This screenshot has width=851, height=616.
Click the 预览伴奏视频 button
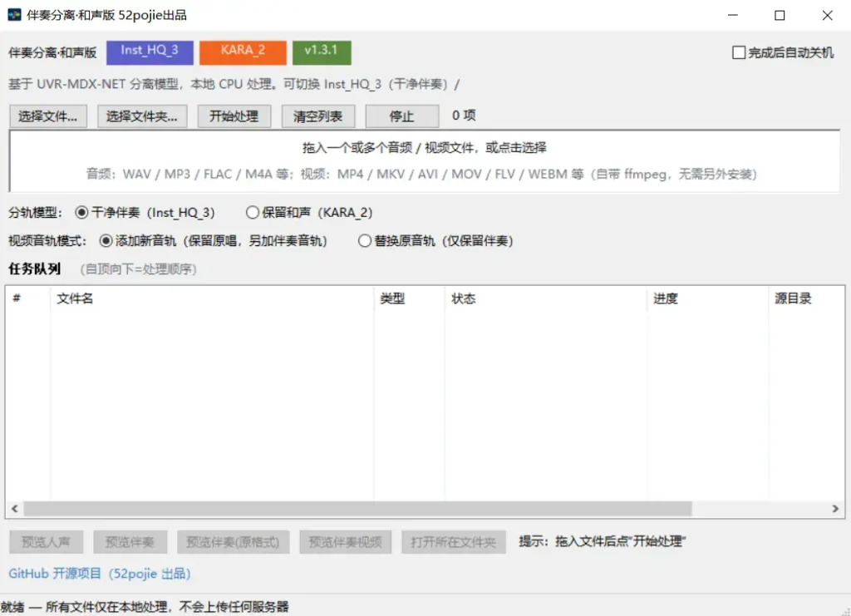[345, 542]
